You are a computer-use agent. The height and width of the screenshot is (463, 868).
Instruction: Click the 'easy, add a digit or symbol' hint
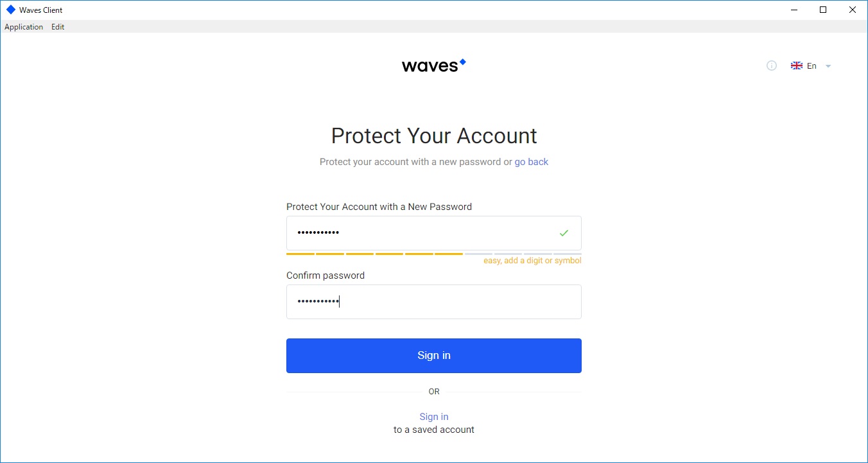pyautogui.click(x=532, y=261)
